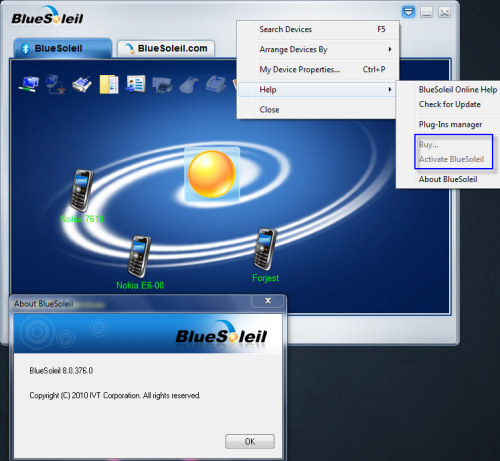The width and height of the screenshot is (500, 461).
Task: Click the central sun local device
Action: [x=212, y=174]
